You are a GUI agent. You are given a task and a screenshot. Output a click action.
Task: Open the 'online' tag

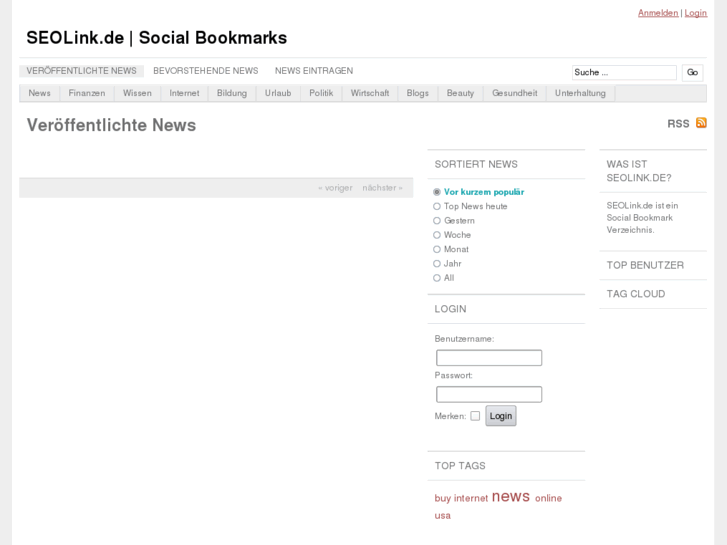click(x=548, y=498)
